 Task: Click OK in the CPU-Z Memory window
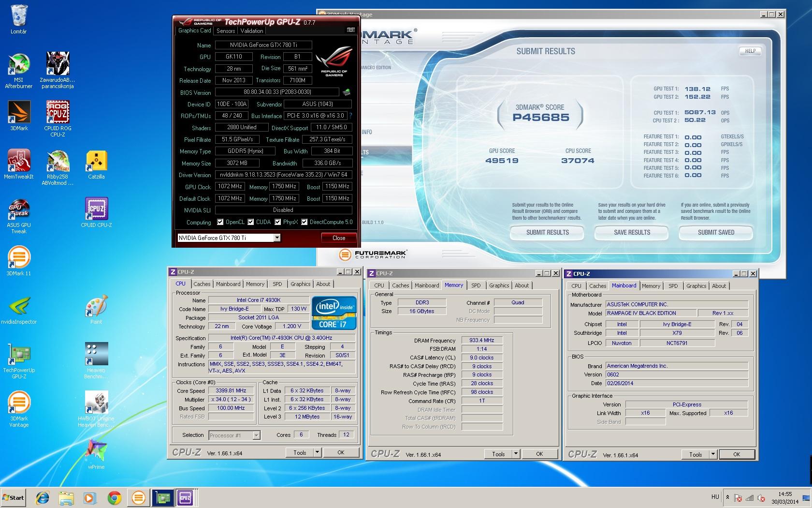tap(539, 454)
